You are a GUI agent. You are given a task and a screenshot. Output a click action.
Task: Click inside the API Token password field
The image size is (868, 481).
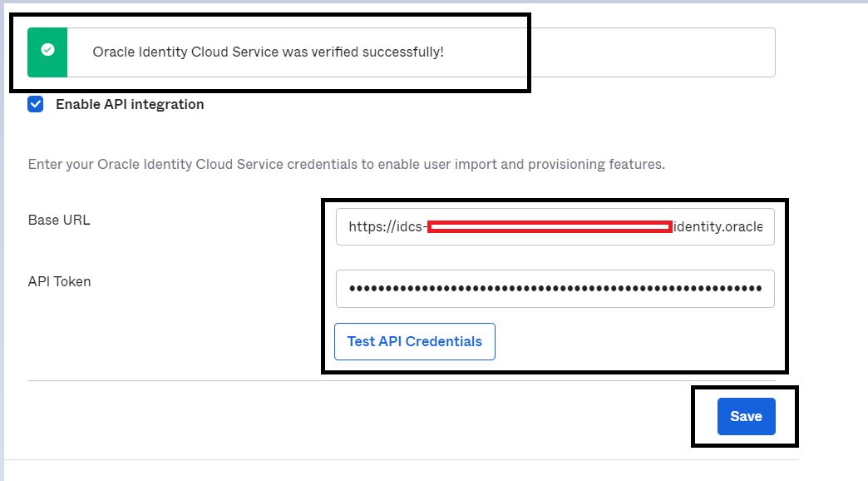(555, 289)
